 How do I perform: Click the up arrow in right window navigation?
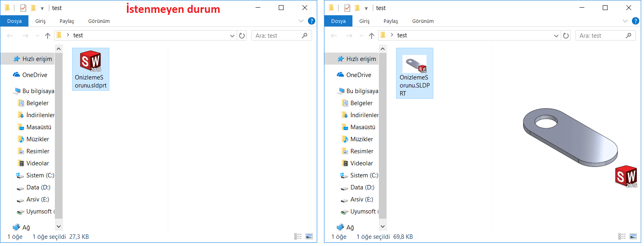372,36
